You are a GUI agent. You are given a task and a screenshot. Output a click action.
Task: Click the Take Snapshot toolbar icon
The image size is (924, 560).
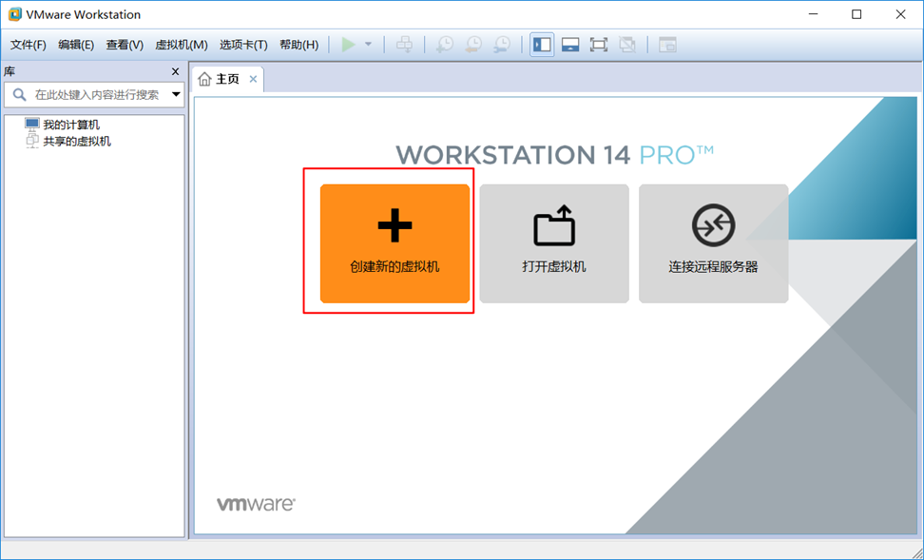[445, 45]
